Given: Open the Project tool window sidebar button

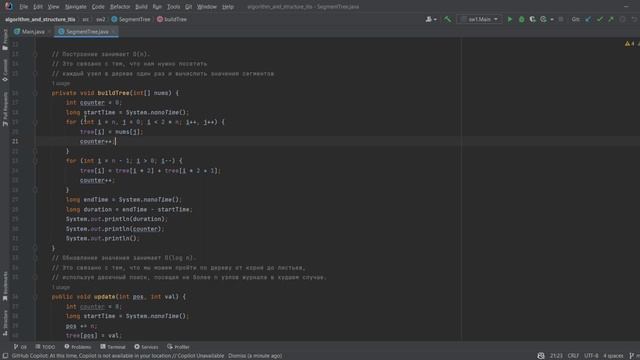Looking at the screenshot, I should click(x=5, y=40).
